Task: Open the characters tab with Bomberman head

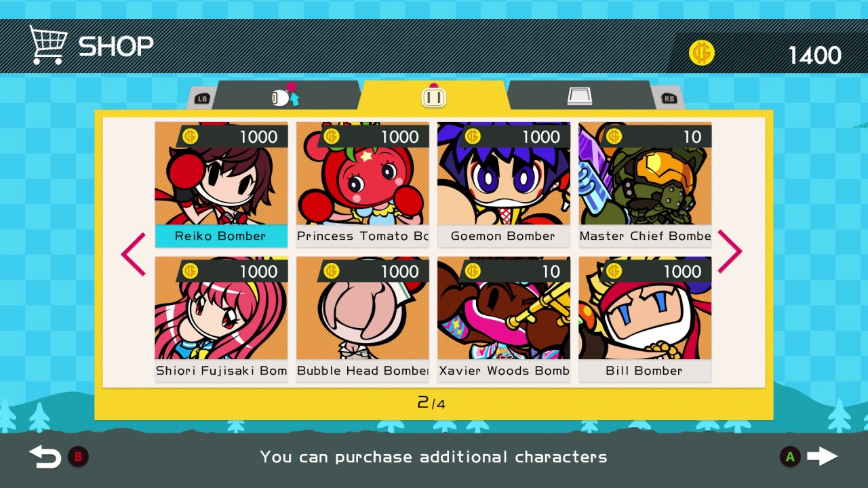Action: (433, 96)
